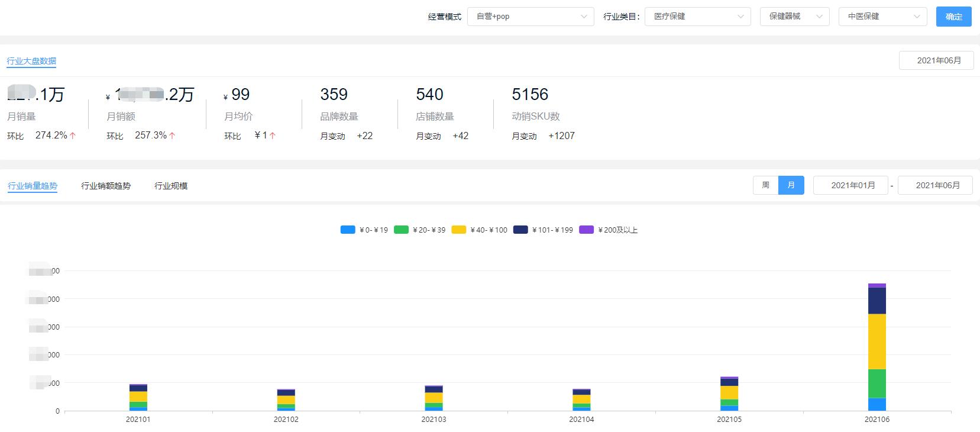Click the 5156 SKU count value

(530, 94)
